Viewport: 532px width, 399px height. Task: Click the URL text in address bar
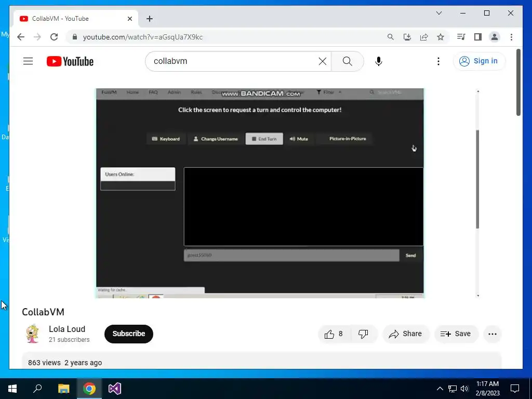click(142, 37)
